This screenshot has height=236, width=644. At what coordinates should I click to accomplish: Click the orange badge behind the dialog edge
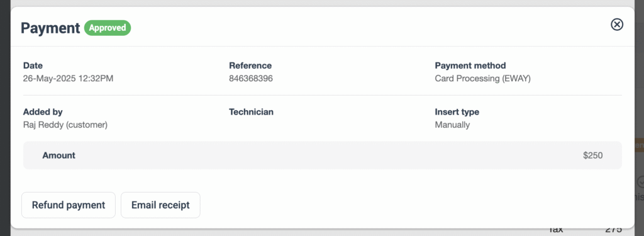[640, 145]
